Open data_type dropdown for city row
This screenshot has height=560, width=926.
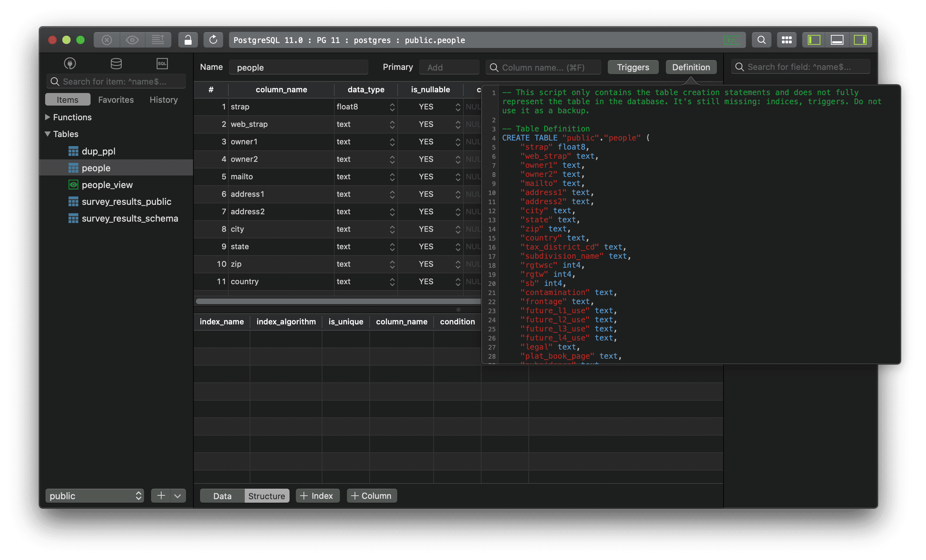(392, 229)
